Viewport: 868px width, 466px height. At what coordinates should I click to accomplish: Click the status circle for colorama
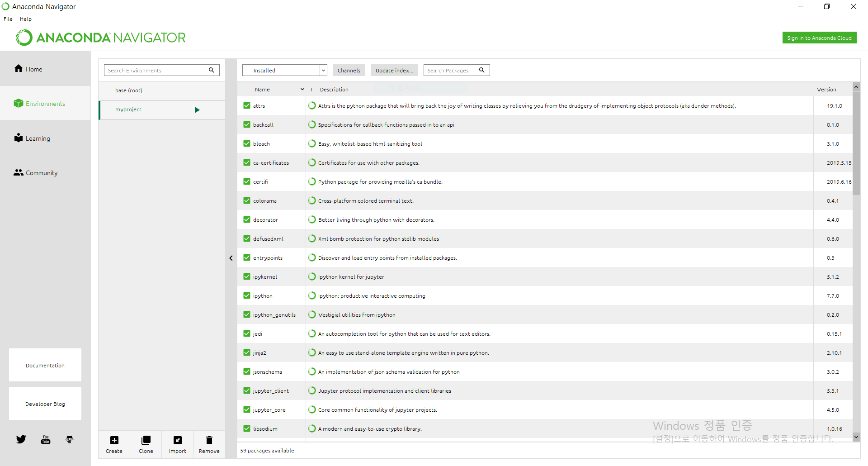312,200
